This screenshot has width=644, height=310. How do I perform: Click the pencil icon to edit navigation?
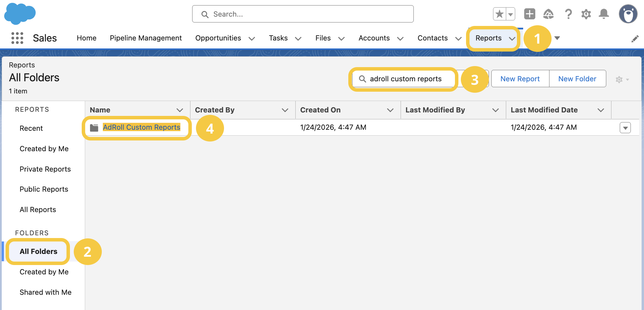tap(635, 39)
